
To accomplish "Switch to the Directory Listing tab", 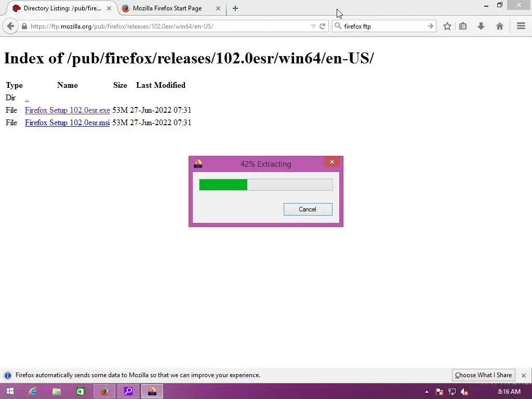I will [61, 8].
